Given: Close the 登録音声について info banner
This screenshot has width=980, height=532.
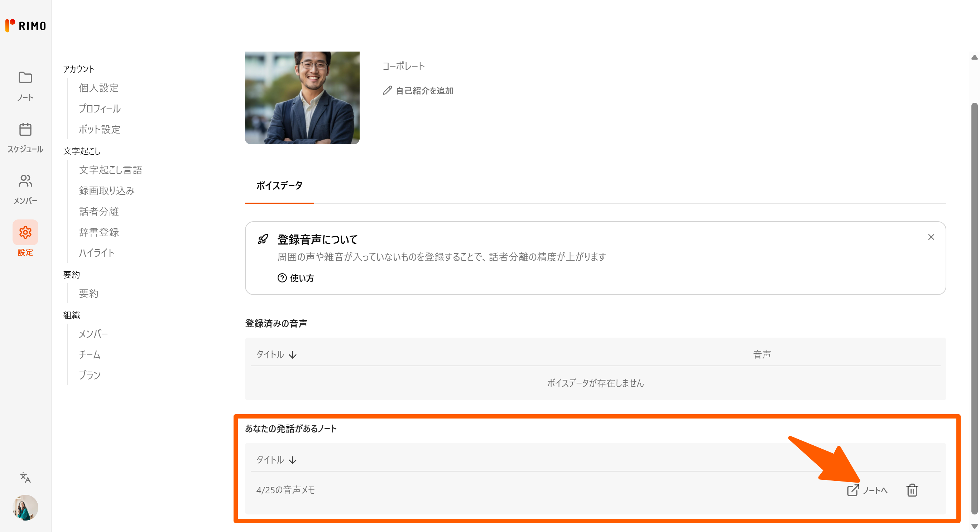Looking at the screenshot, I should tap(931, 237).
